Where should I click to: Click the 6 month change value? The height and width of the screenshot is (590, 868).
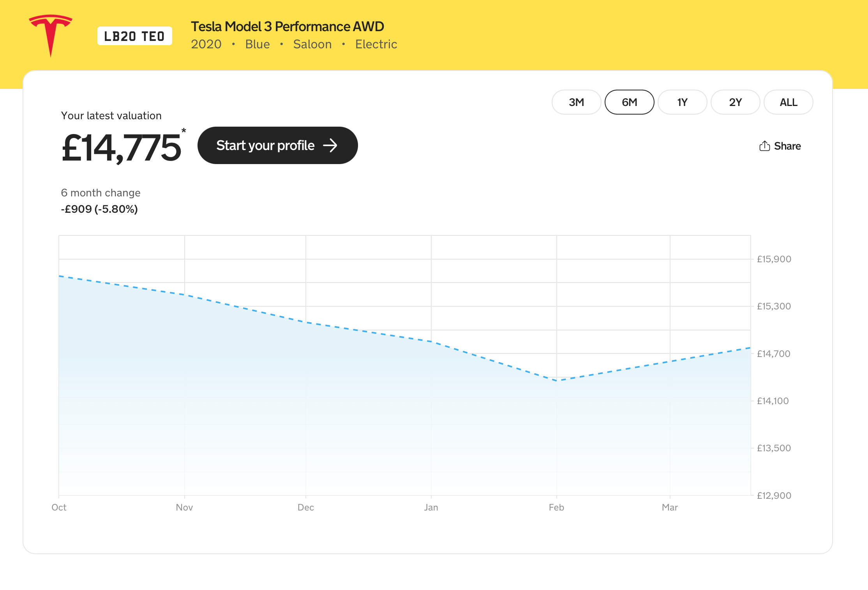coord(99,209)
